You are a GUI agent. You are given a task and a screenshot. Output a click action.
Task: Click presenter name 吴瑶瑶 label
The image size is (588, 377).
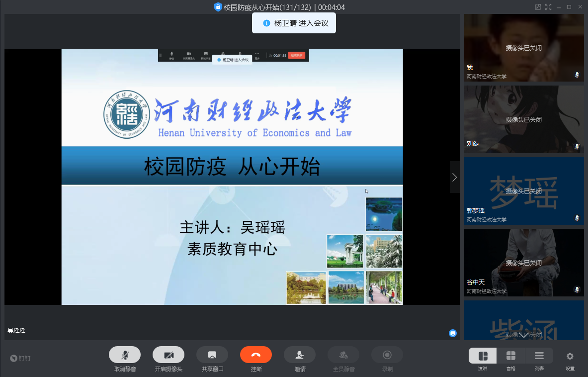[16, 330]
